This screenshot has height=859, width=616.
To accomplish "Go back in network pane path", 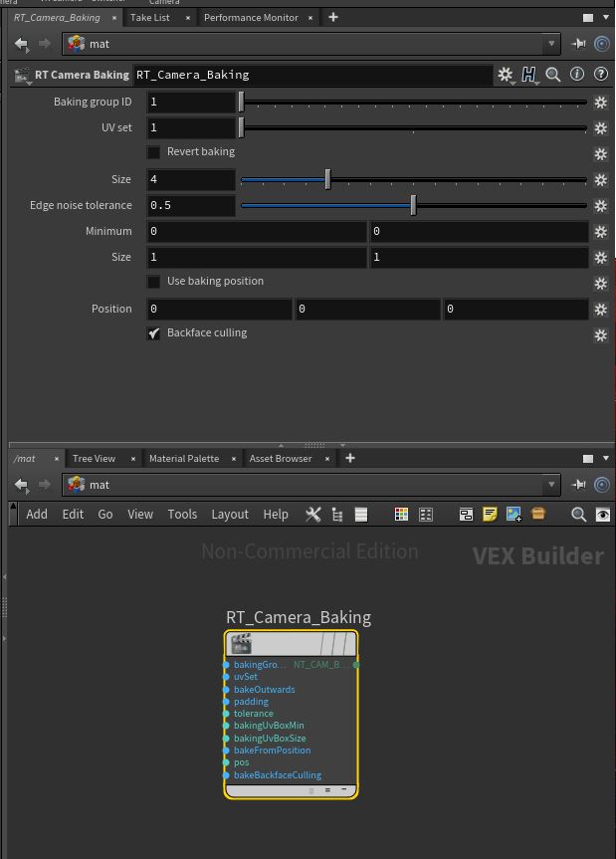I will [x=21, y=485].
